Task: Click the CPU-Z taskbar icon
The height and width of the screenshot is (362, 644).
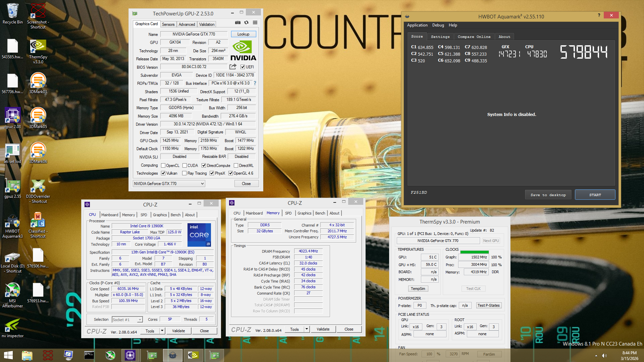Action: (x=130, y=355)
